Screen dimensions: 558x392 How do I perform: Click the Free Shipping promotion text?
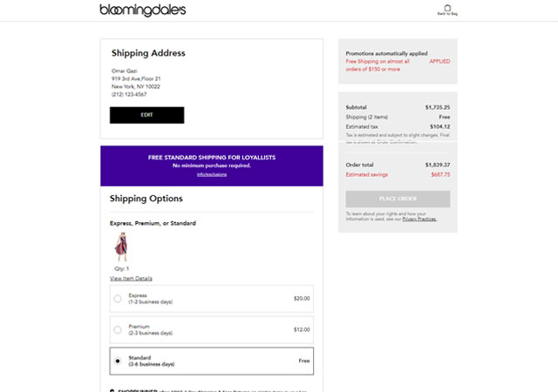(378, 65)
